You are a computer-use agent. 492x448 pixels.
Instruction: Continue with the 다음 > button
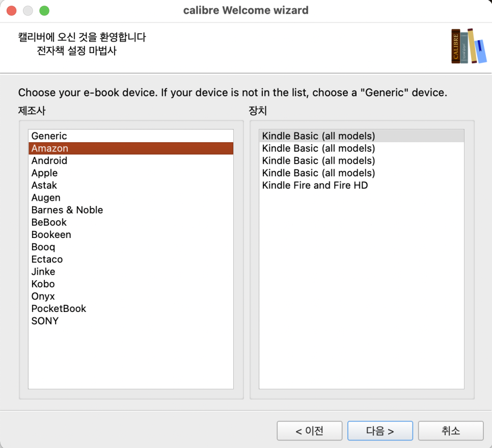pos(380,431)
